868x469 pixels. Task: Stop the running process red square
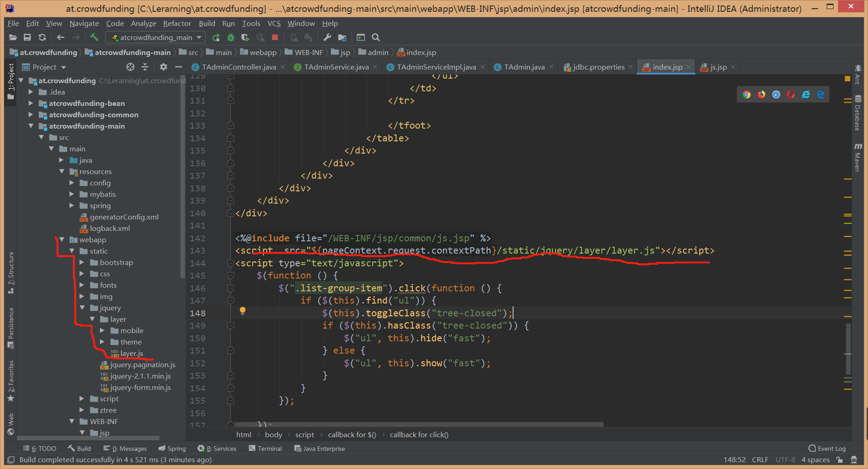(275, 37)
